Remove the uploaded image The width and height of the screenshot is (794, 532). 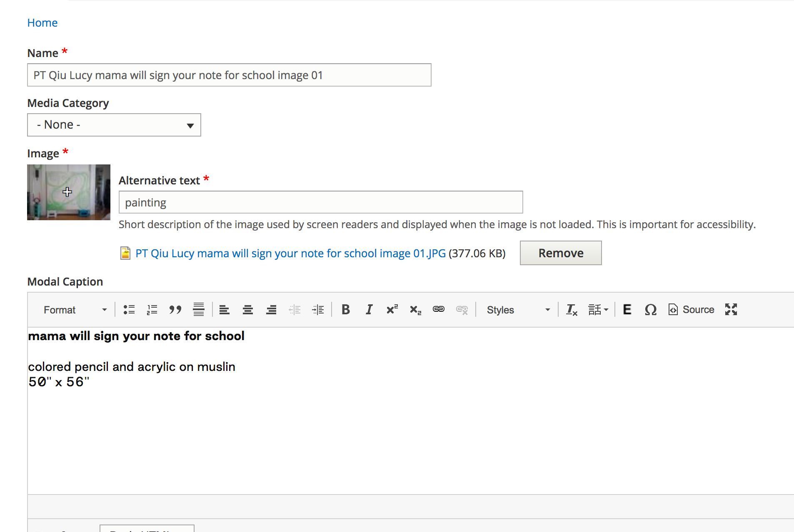point(561,253)
